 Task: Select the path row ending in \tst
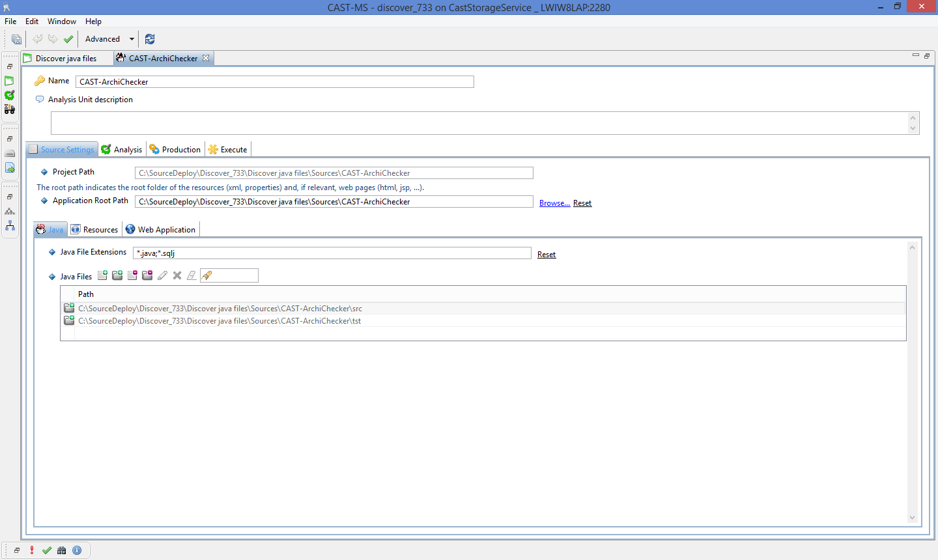tap(220, 321)
